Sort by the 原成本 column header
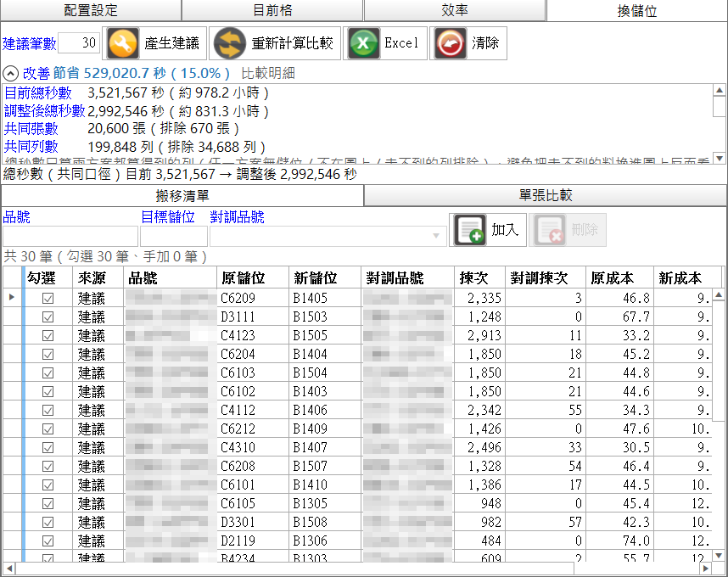Viewport: 728px width, 577px height. click(x=620, y=277)
